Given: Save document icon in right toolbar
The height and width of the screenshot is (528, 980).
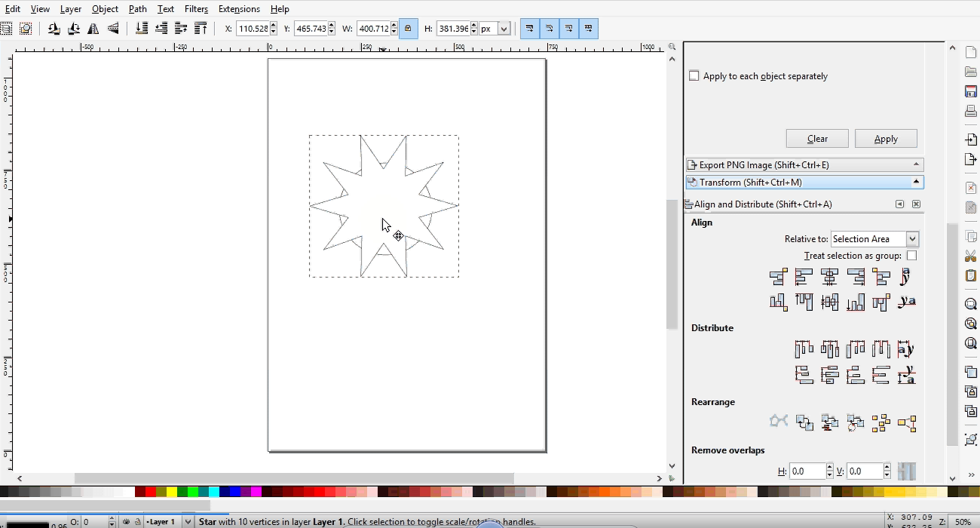Looking at the screenshot, I should [x=971, y=91].
